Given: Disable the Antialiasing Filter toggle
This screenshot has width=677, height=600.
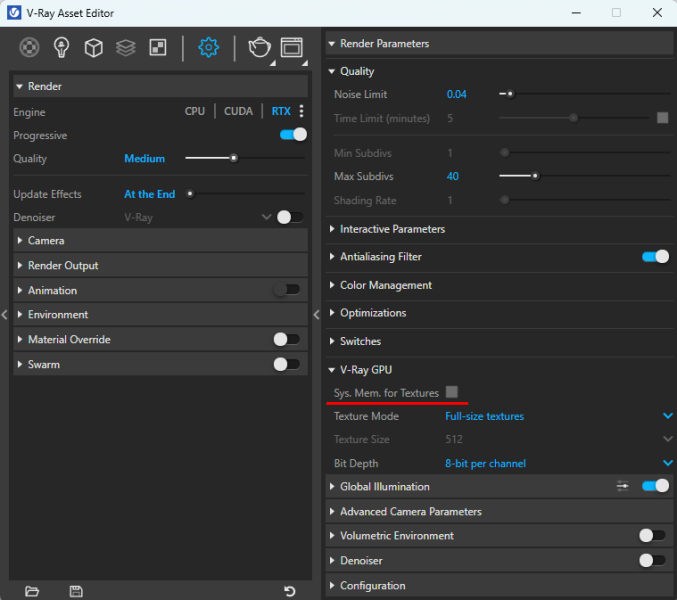Looking at the screenshot, I should pyautogui.click(x=655, y=256).
